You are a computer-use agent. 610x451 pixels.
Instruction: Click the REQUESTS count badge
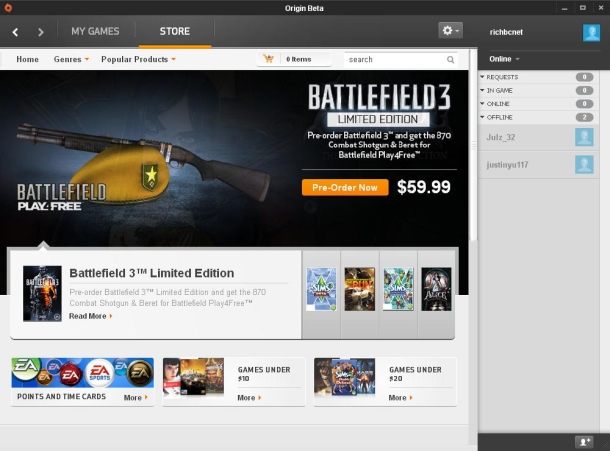pyautogui.click(x=584, y=77)
